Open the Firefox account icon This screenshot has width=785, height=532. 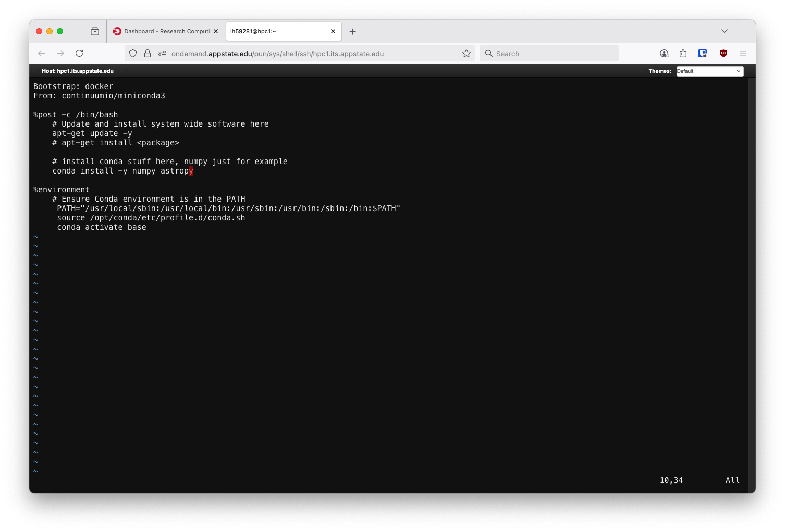coord(664,53)
